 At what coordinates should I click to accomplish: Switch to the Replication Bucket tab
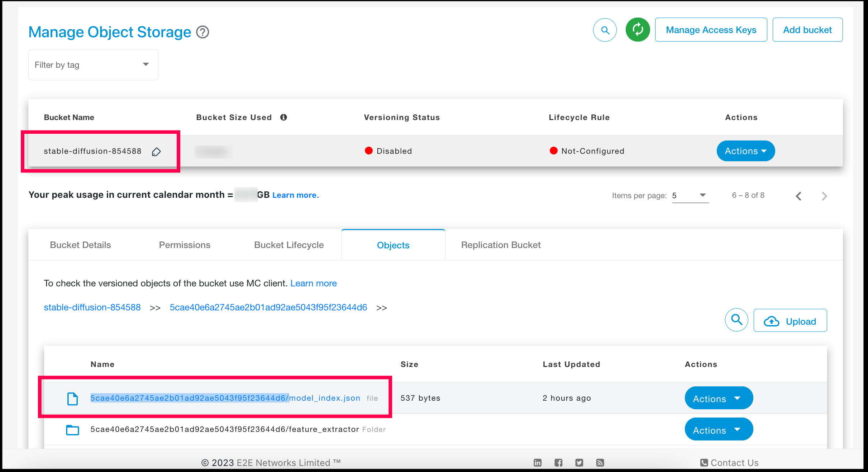(501, 245)
